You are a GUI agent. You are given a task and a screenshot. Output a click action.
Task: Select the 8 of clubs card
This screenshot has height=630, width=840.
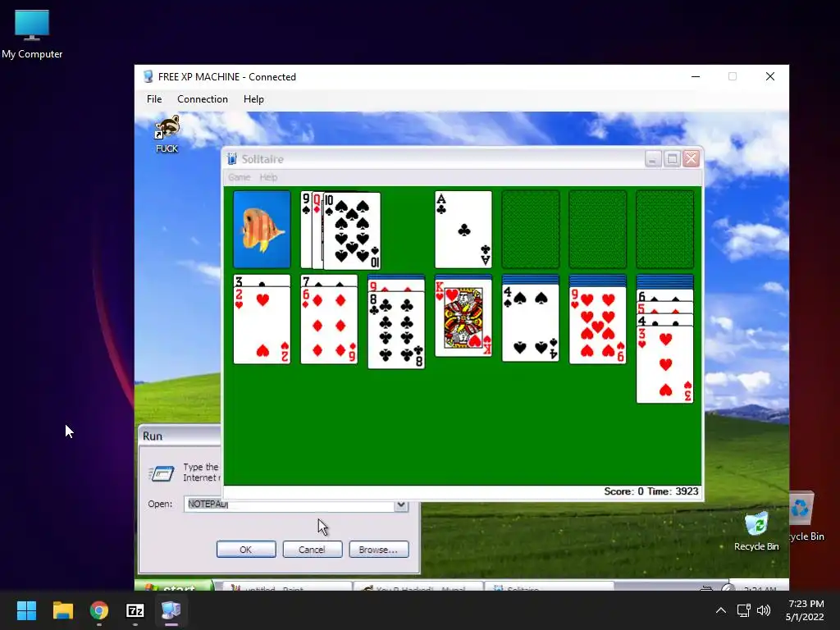pos(396,330)
